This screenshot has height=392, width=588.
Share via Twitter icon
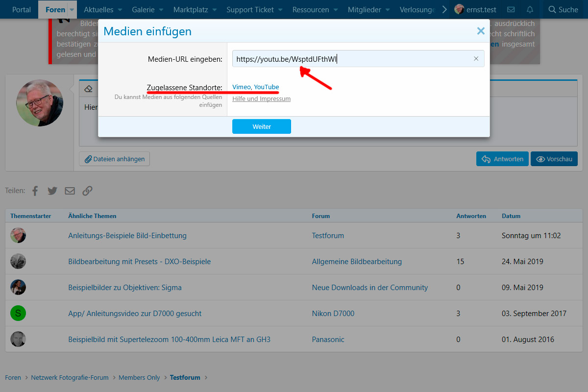[x=52, y=191]
